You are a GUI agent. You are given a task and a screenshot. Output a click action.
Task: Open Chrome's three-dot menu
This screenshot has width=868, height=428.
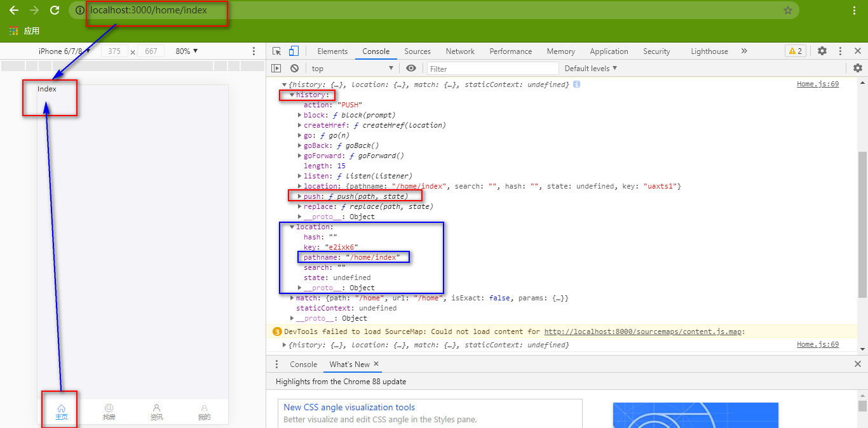pos(854,10)
